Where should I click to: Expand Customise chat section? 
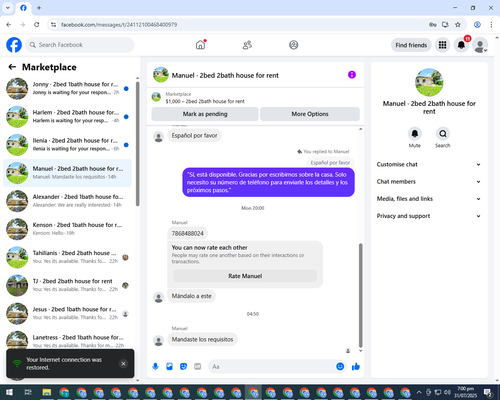point(429,164)
